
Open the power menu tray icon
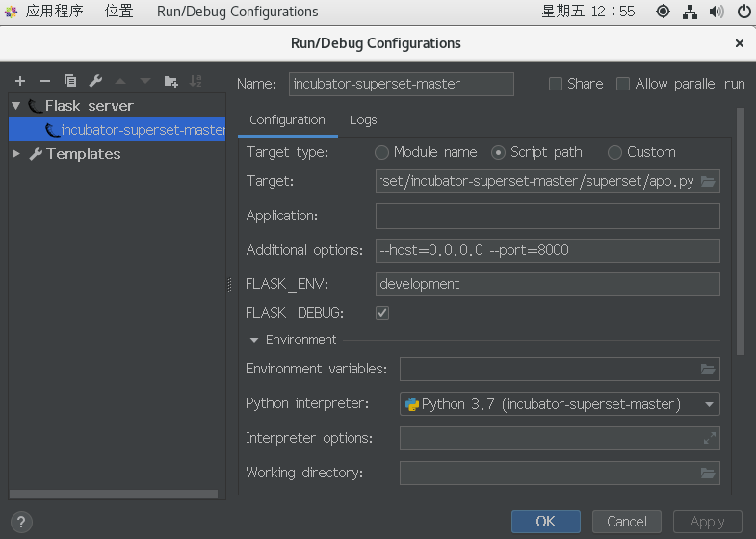[743, 12]
